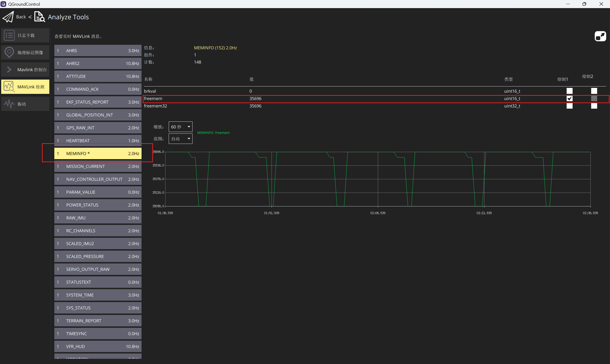Click the VFR_HUD message button
610x364 pixels.
98,346
